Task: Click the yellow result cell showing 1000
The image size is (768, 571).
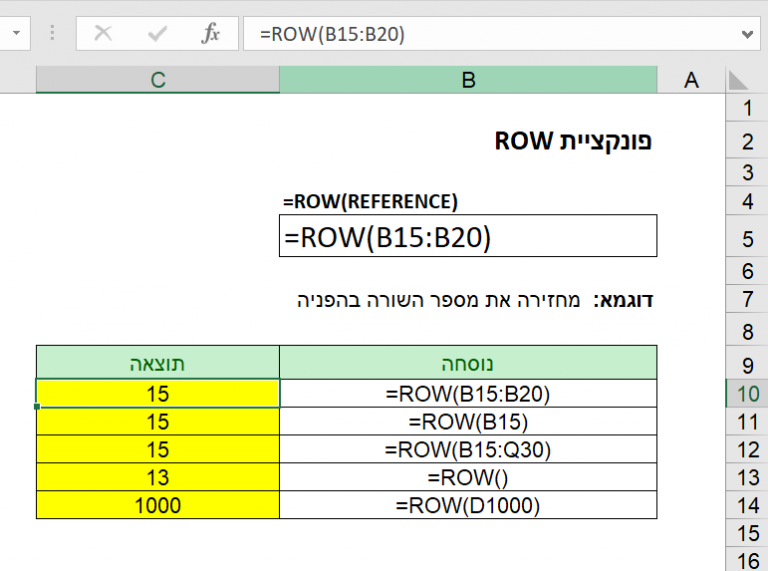Action: coord(158,505)
